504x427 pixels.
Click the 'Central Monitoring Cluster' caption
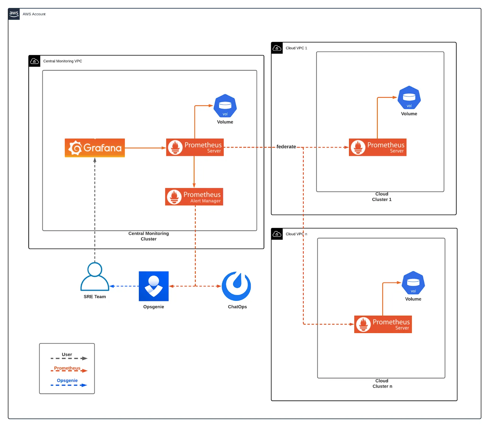(x=149, y=236)
